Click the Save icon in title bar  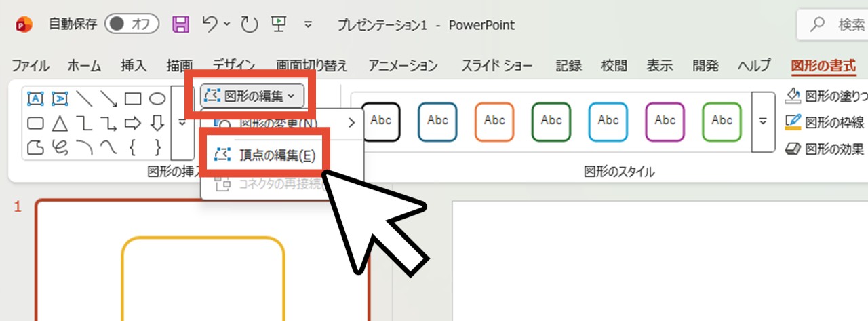[181, 25]
